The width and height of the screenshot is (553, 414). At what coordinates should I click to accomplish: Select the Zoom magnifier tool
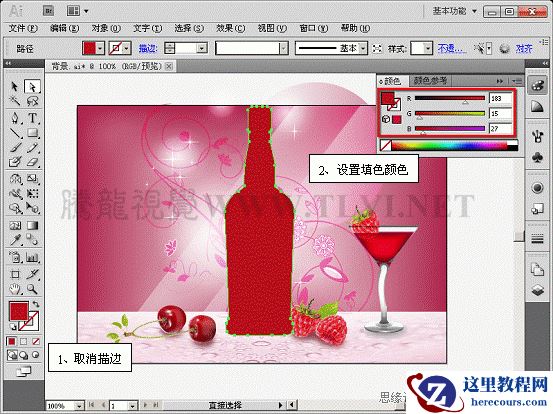(32, 289)
